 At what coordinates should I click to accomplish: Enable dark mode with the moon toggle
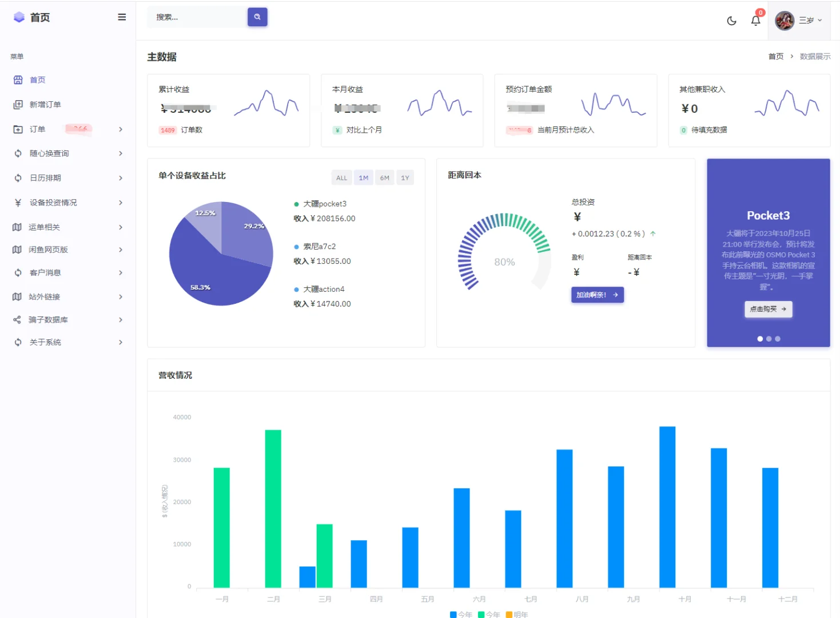coord(732,20)
